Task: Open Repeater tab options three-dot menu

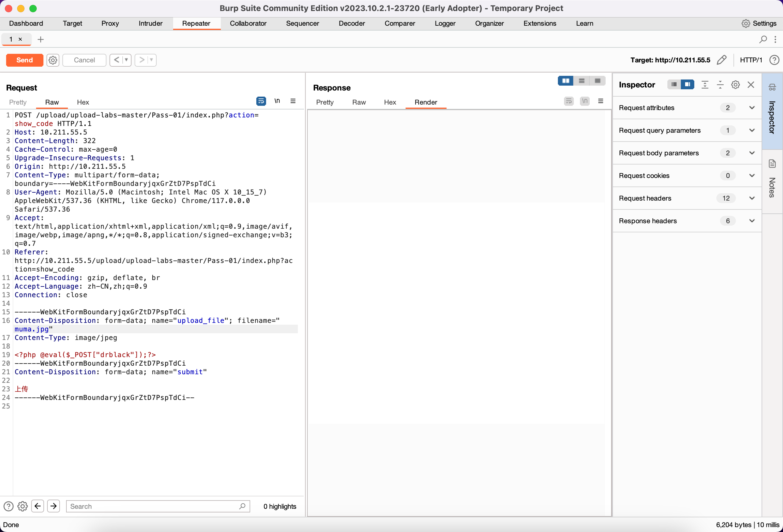Action: pos(775,39)
